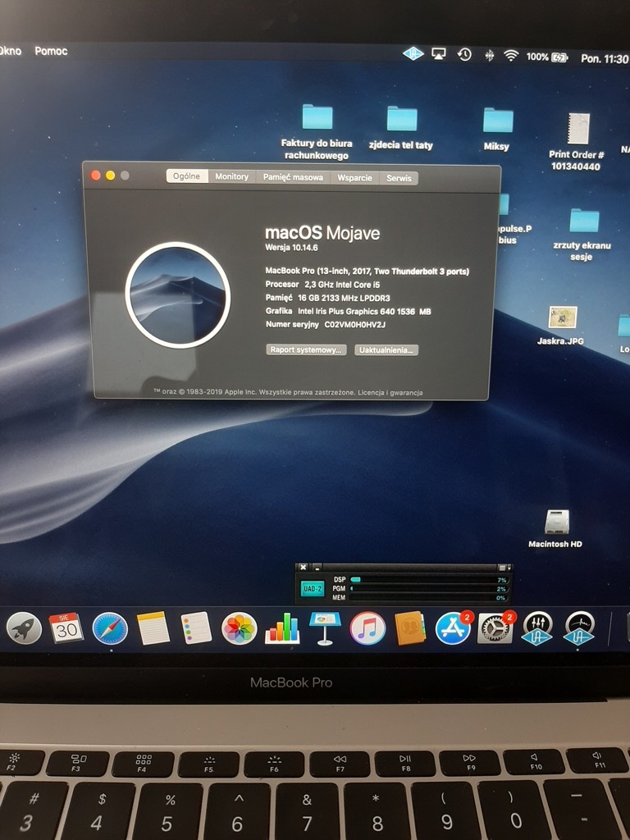Minimize the UAD meter panel
Viewport: 630px width, 840px height.
click(x=317, y=568)
